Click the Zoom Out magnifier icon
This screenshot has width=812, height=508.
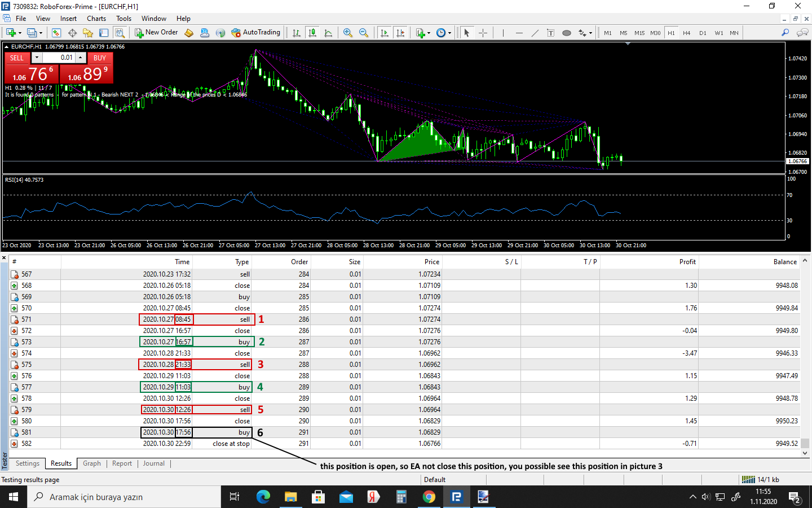[x=364, y=33]
